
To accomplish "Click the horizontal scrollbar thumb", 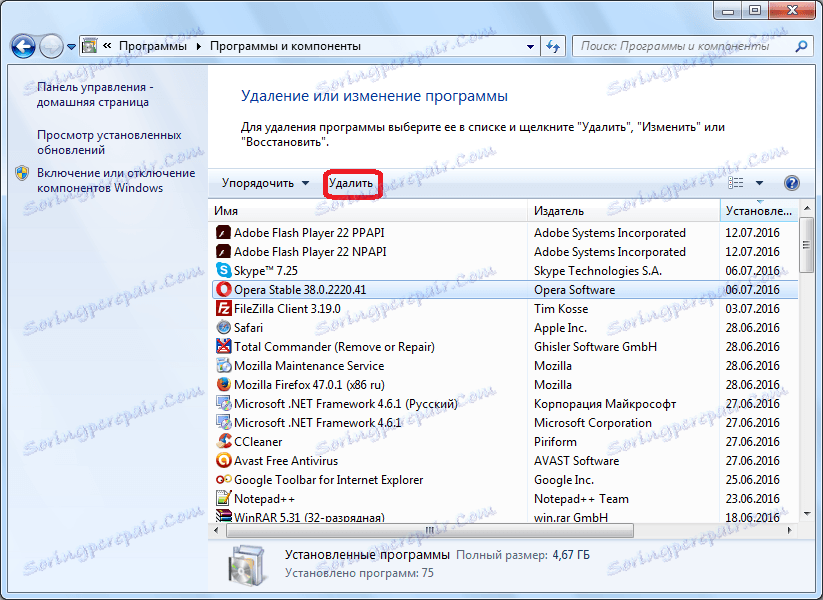I will (x=430, y=530).
